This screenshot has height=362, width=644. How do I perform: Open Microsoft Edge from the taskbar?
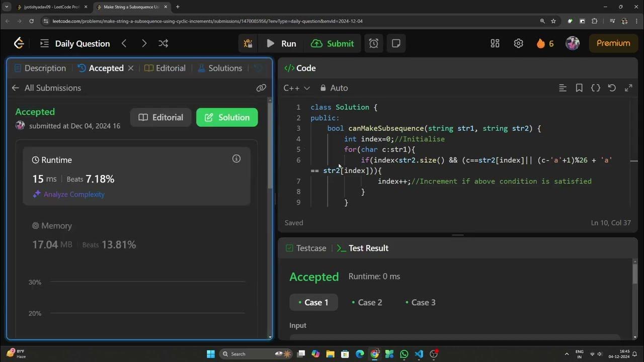click(360, 354)
